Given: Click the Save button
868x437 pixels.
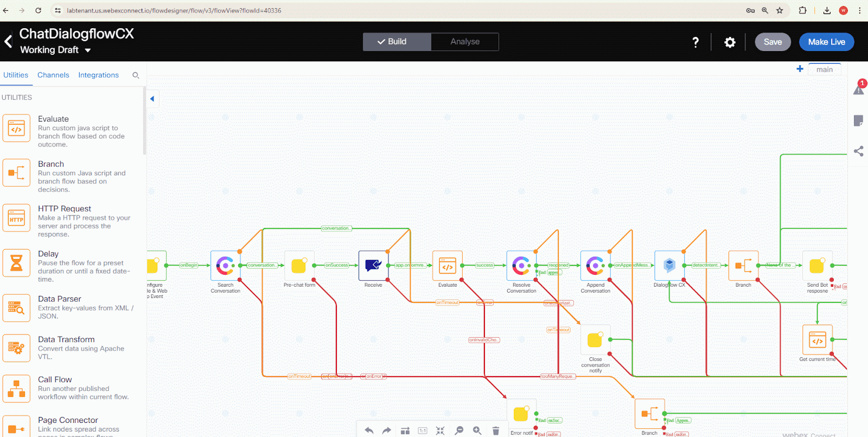Looking at the screenshot, I should 773,42.
